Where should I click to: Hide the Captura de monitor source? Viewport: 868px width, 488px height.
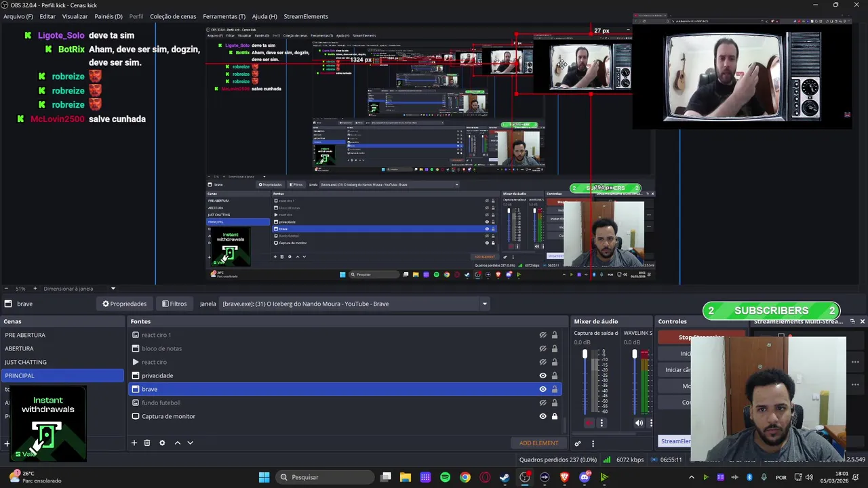click(x=542, y=416)
